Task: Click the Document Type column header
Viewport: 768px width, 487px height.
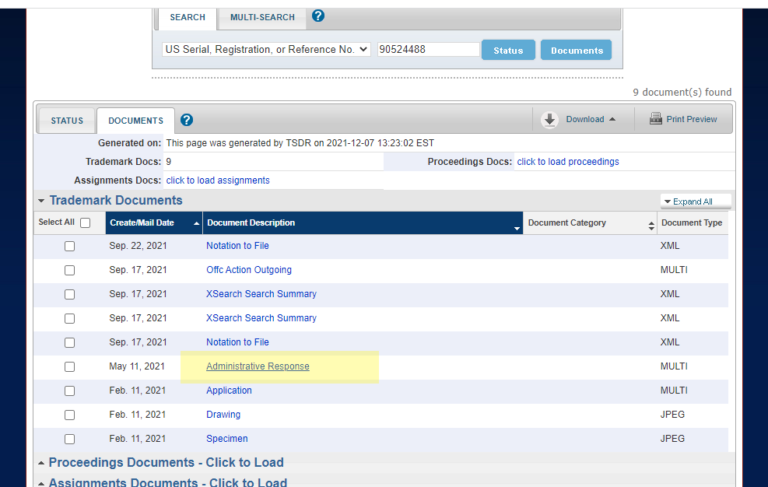Action: tap(692, 223)
